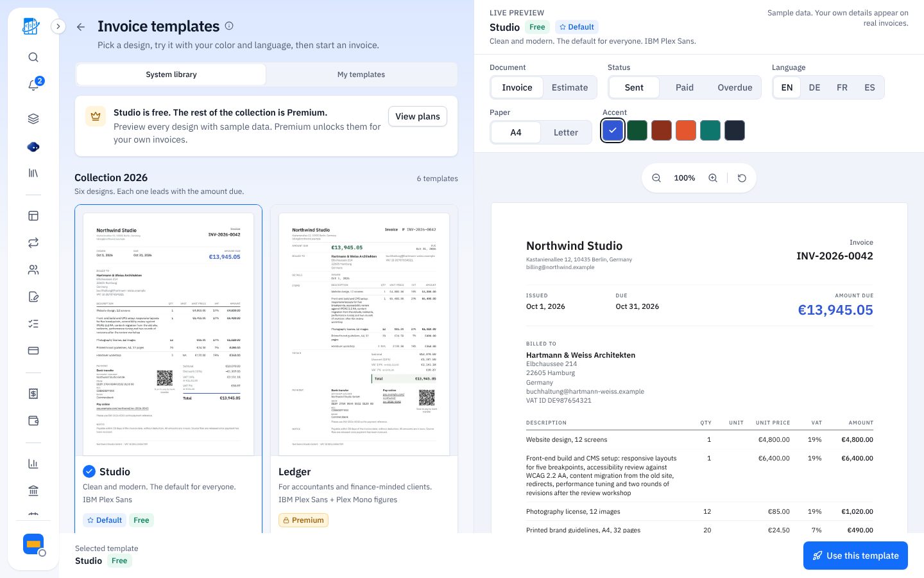Switch language to ES
Viewport: 924px width, 578px height.
click(x=869, y=87)
